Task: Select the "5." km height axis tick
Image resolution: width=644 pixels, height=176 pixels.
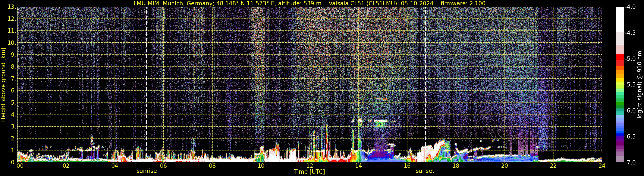Action: (x=13, y=102)
